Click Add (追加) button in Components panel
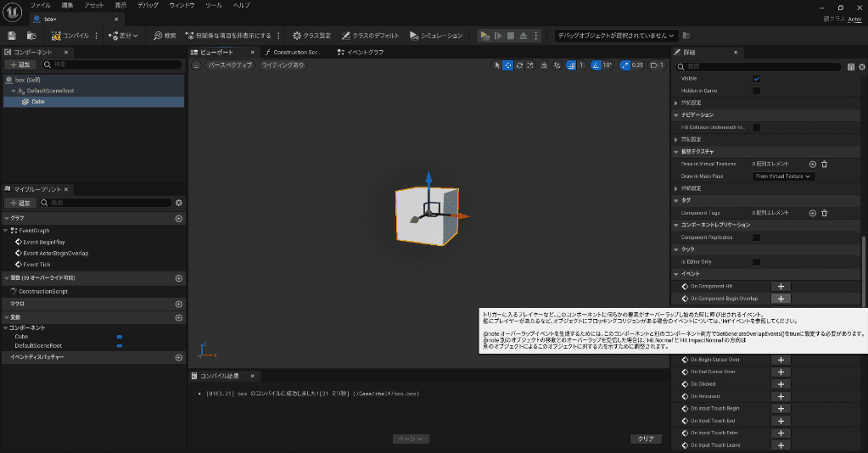Screen dimensions: 868x453 (x=20, y=64)
